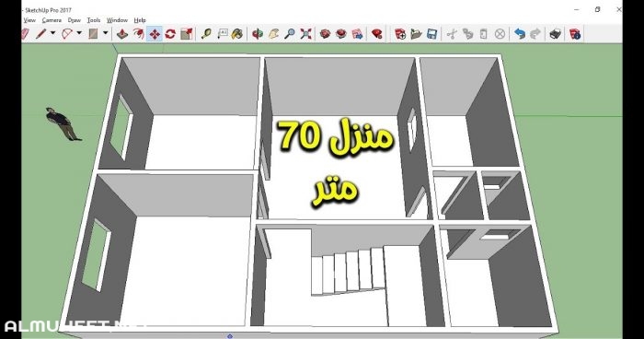644x339 pixels.
Task: Activate the Pan hand tool
Action: click(273, 34)
